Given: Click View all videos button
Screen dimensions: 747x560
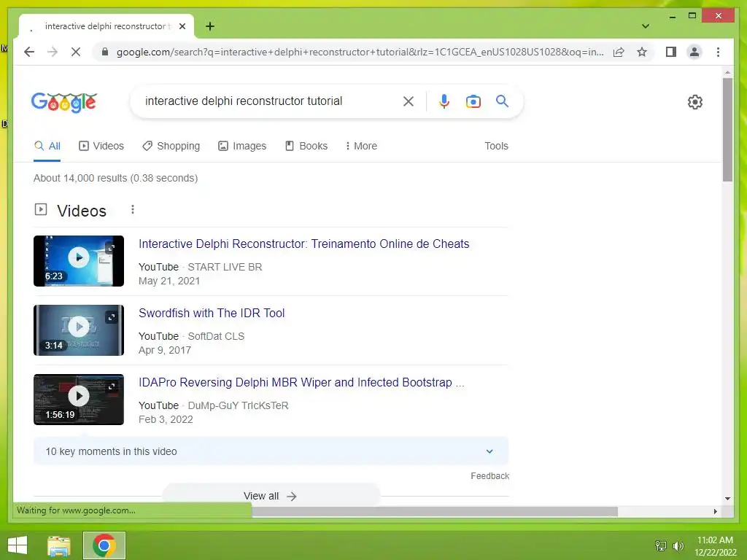Looking at the screenshot, I should click(271, 496).
